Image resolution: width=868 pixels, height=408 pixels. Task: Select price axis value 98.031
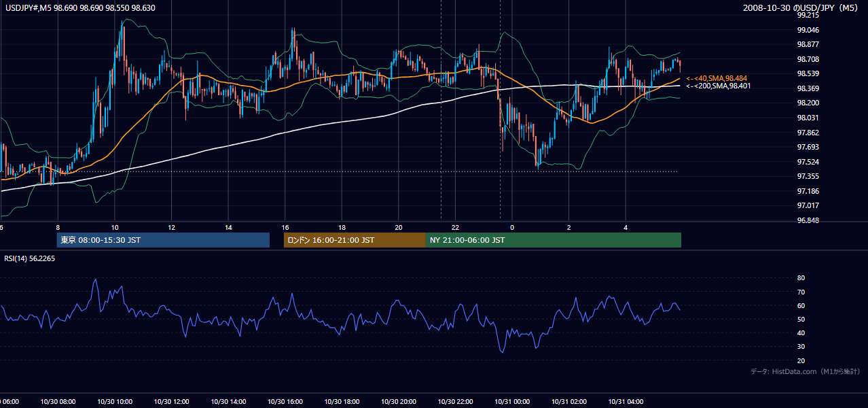(x=808, y=118)
